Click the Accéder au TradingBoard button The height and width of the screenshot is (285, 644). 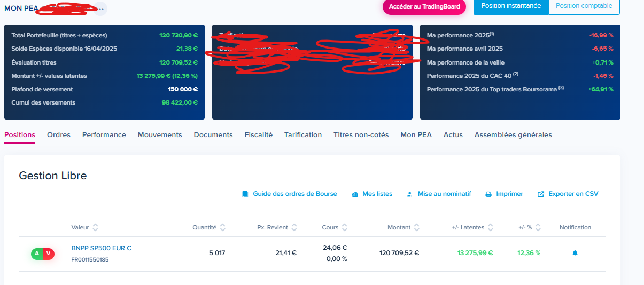coord(424,6)
